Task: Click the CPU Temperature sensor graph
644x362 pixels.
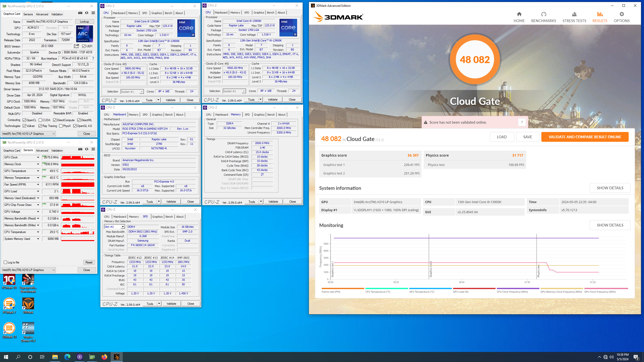Action: coord(78,232)
